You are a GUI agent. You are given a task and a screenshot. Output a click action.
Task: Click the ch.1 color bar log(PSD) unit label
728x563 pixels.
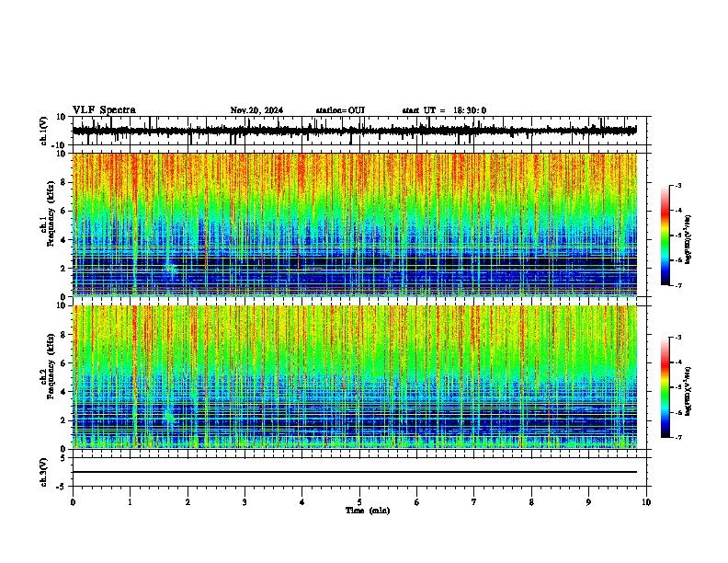[x=688, y=240]
